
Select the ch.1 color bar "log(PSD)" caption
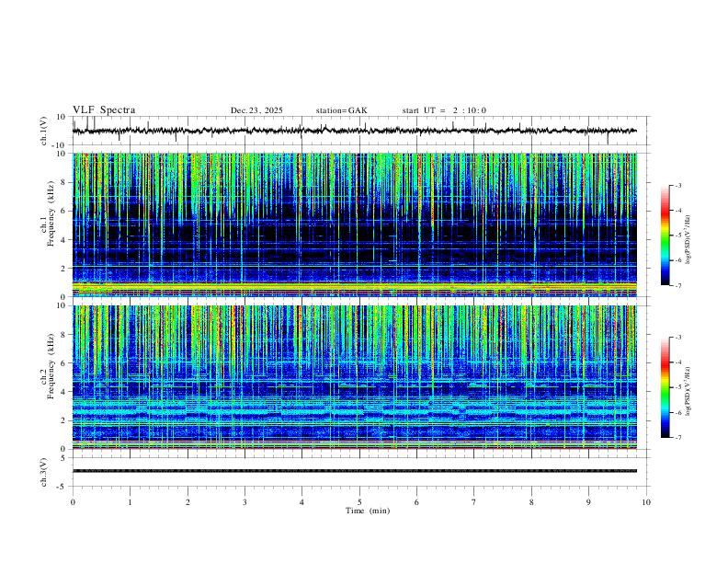[x=688, y=239]
